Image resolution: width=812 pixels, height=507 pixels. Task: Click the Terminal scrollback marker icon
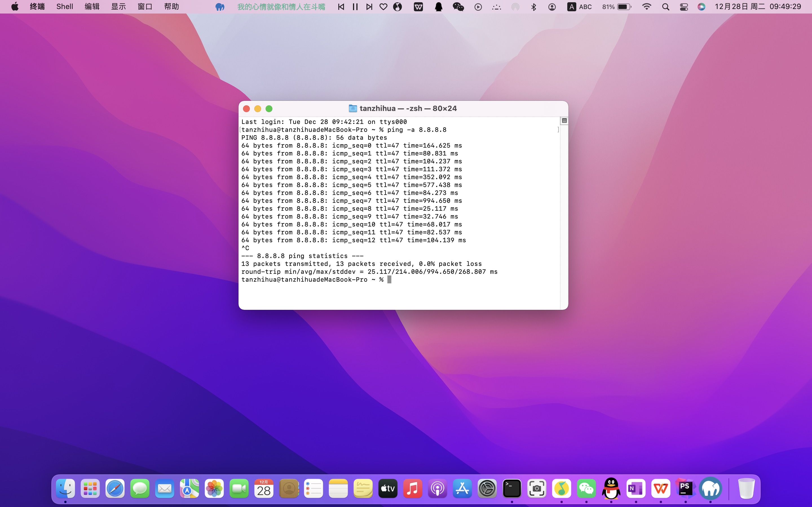point(564,121)
